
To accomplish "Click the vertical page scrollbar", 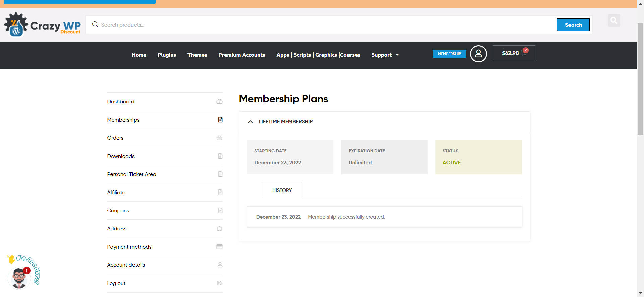I will 640,79.
